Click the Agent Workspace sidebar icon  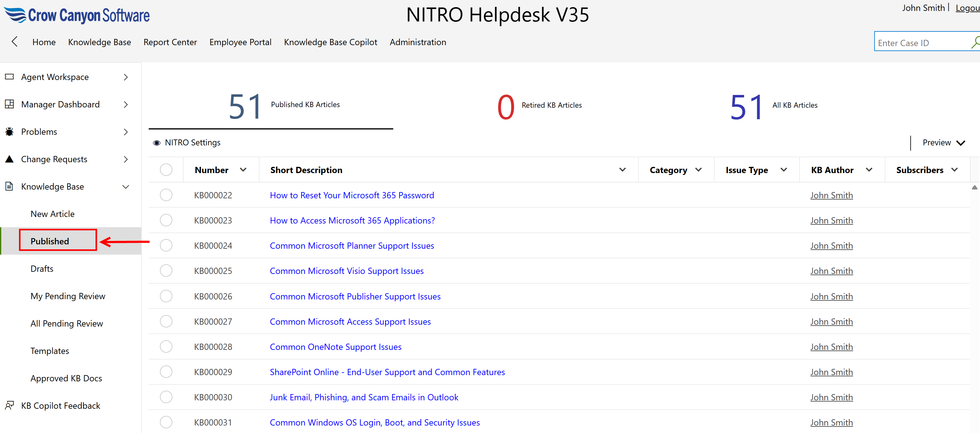(9, 77)
